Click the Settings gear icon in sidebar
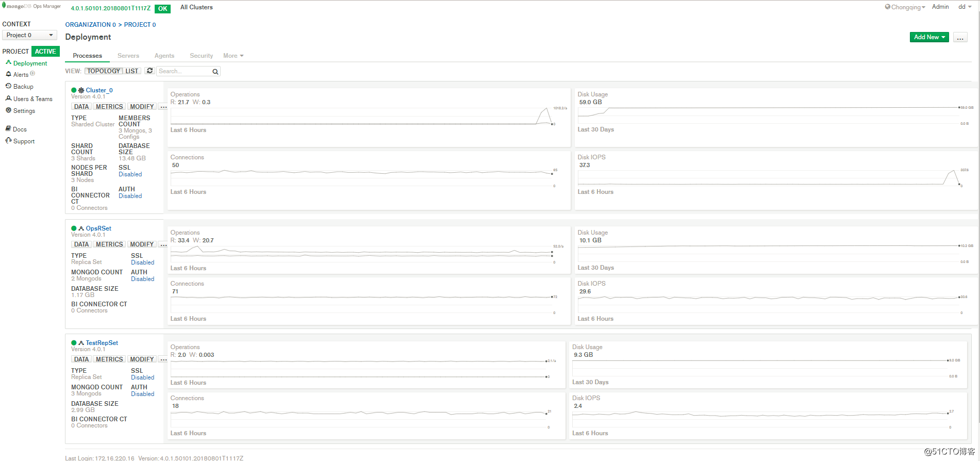The height and width of the screenshot is (461, 980). coord(8,110)
